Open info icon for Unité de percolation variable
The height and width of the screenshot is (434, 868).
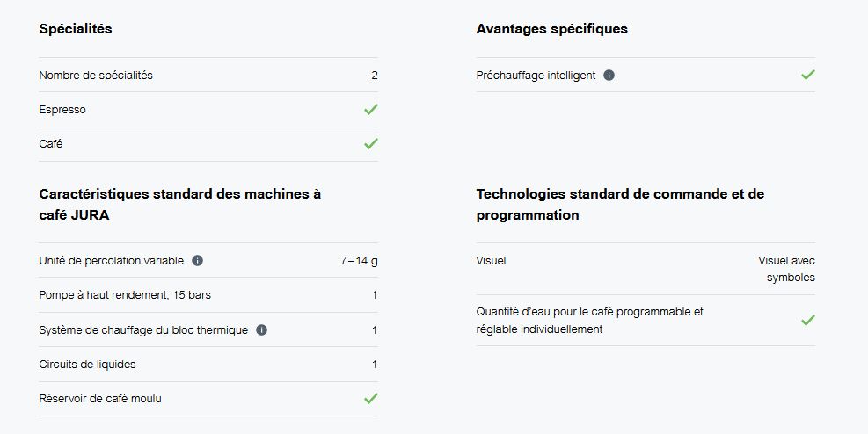tap(197, 260)
